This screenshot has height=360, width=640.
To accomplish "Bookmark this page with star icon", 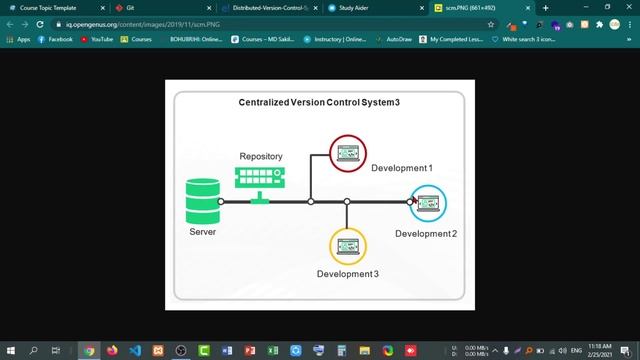I will [x=491, y=24].
